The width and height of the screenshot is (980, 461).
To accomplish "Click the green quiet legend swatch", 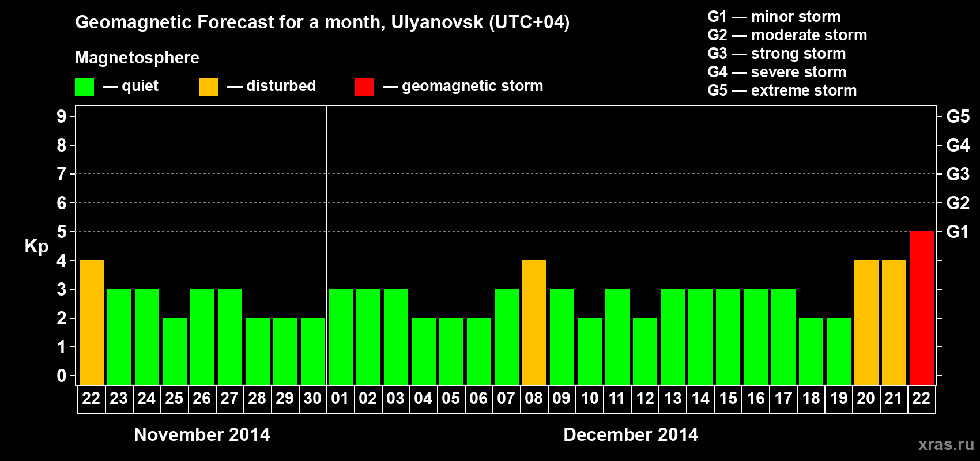I will tap(84, 87).
